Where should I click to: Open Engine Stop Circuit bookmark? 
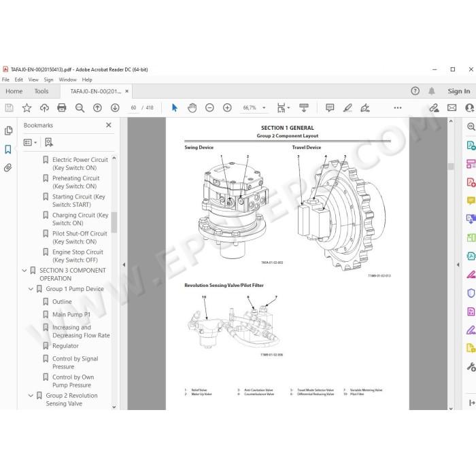78,256
